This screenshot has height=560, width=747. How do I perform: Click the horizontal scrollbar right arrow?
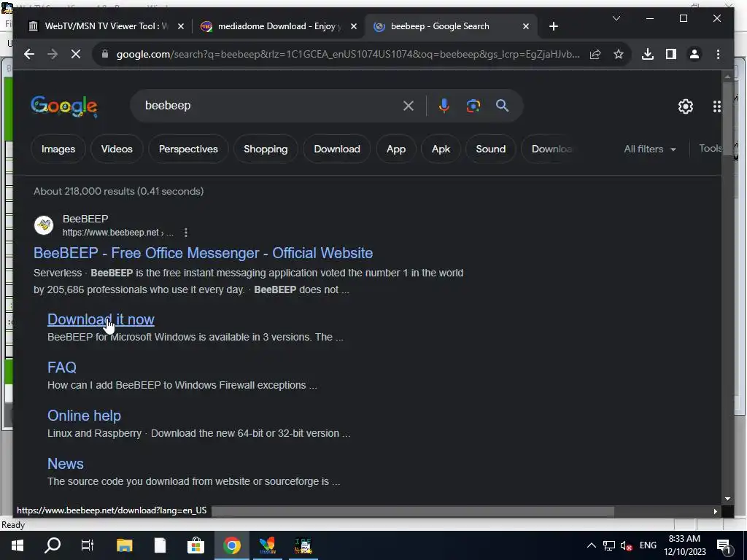(716, 511)
